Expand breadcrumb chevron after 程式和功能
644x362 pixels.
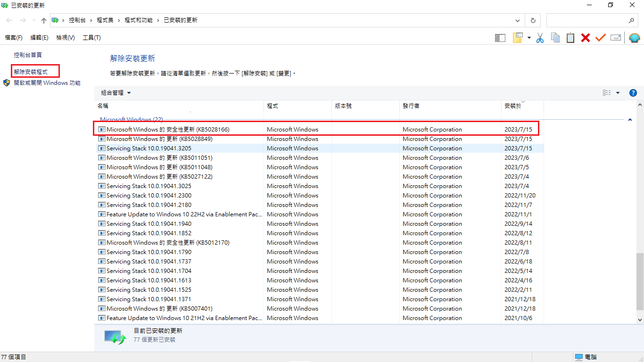tap(158, 20)
